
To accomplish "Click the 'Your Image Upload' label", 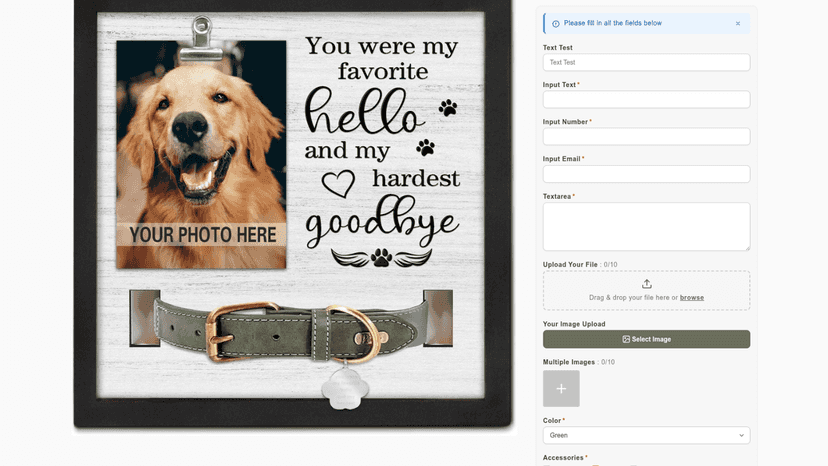I will 574,324.
